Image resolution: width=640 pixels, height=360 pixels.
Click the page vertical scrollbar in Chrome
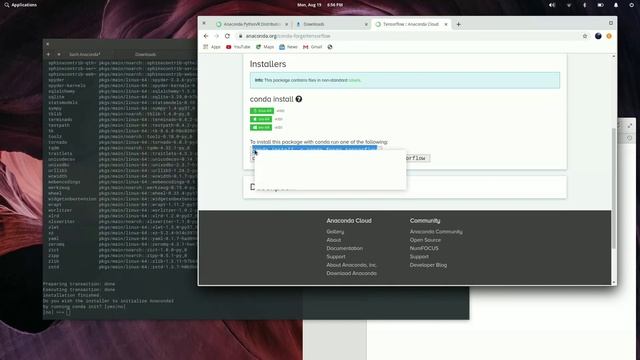coord(613,188)
